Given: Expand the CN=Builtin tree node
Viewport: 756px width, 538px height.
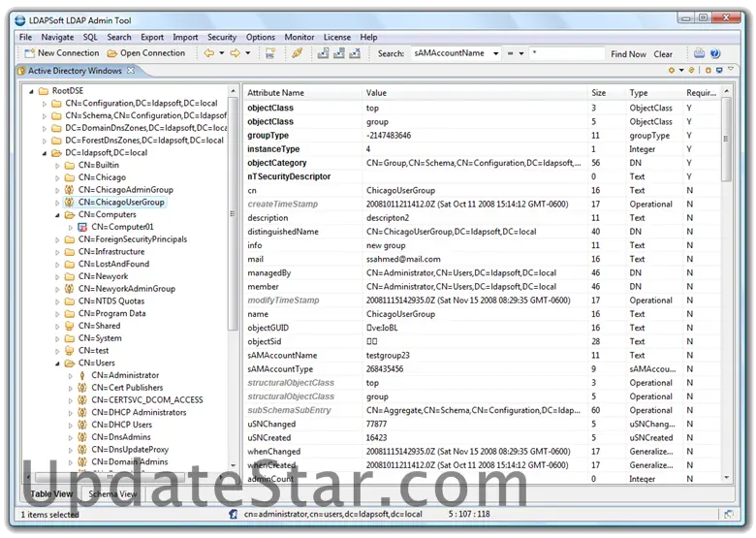Looking at the screenshot, I should click(57, 165).
